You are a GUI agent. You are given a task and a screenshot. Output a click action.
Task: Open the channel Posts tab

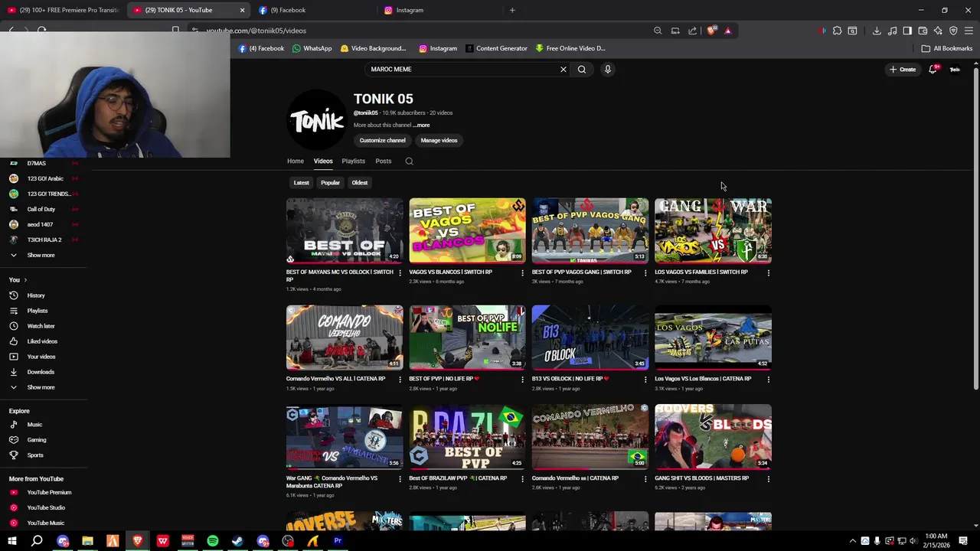pyautogui.click(x=384, y=161)
